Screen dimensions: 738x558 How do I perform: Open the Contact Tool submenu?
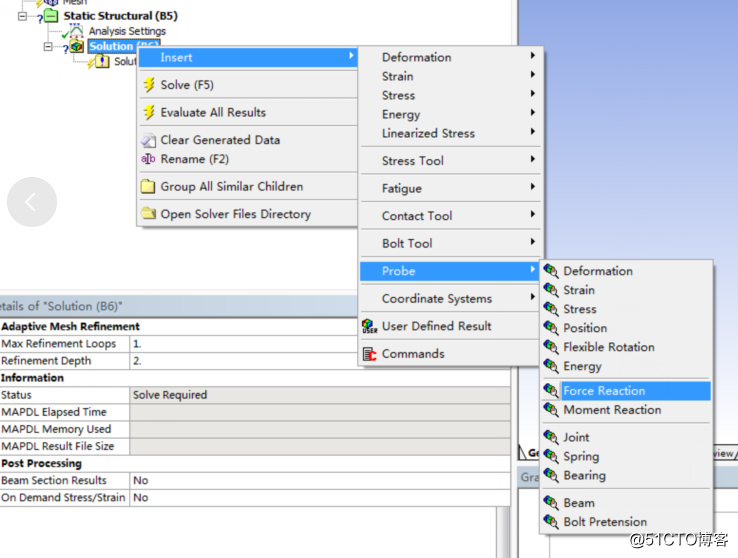pos(451,216)
